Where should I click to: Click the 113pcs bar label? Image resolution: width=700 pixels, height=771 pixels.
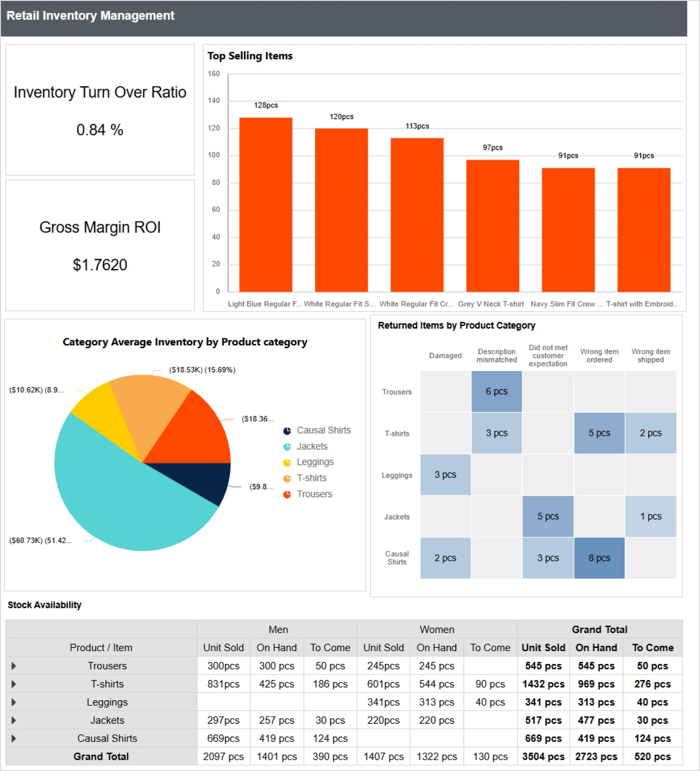[417, 126]
